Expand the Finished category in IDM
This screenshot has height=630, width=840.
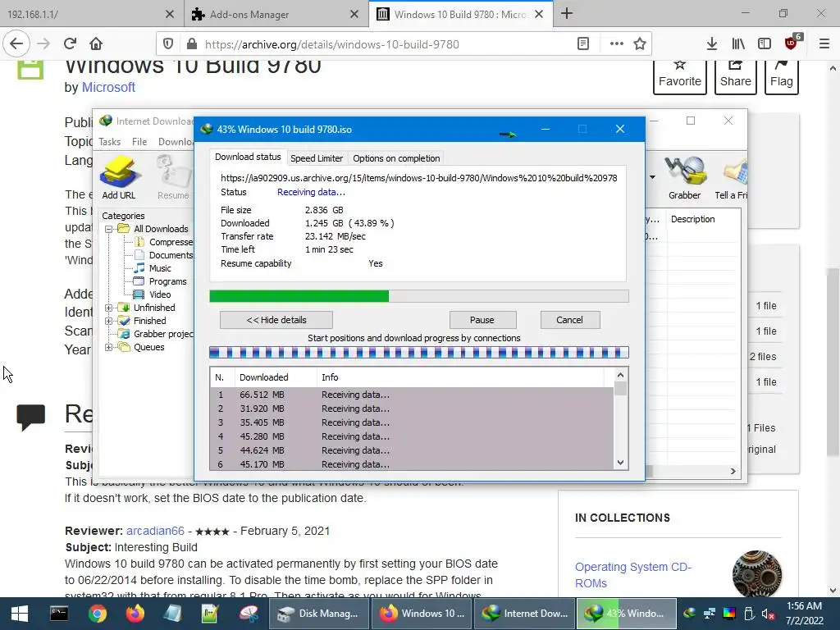(x=109, y=321)
